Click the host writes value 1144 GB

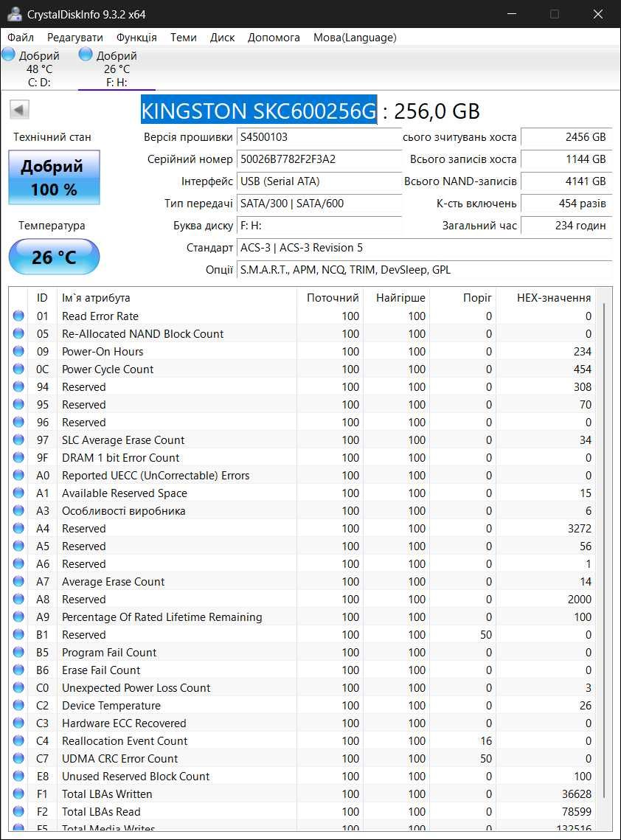pos(566,159)
